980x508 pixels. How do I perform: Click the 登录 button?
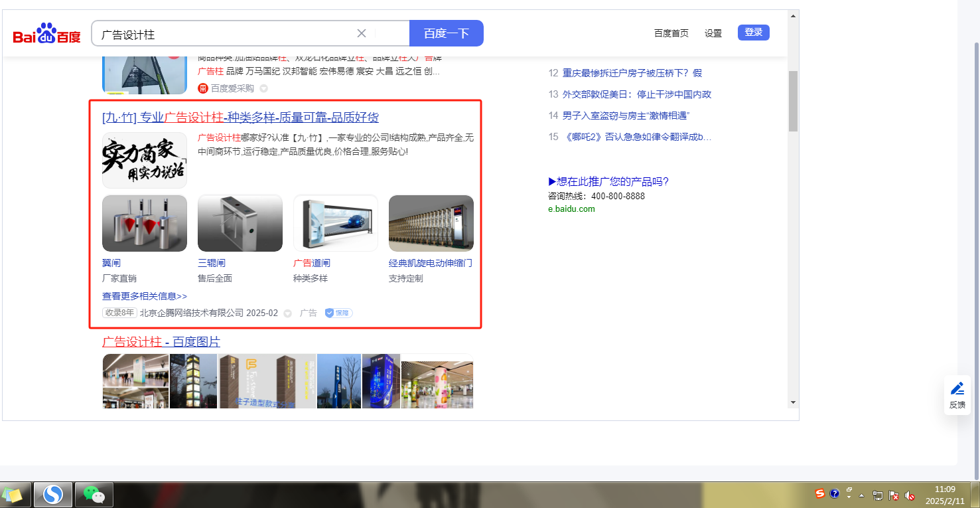pyautogui.click(x=754, y=33)
